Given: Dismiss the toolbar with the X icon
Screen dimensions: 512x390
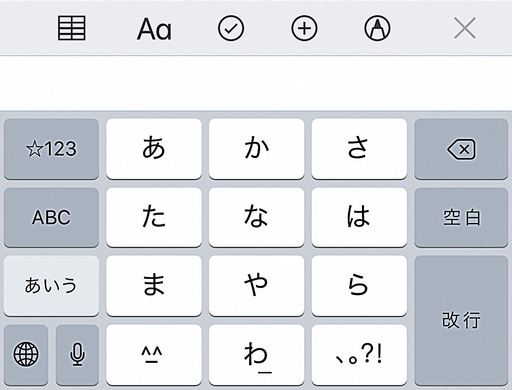Looking at the screenshot, I should tap(465, 28).
